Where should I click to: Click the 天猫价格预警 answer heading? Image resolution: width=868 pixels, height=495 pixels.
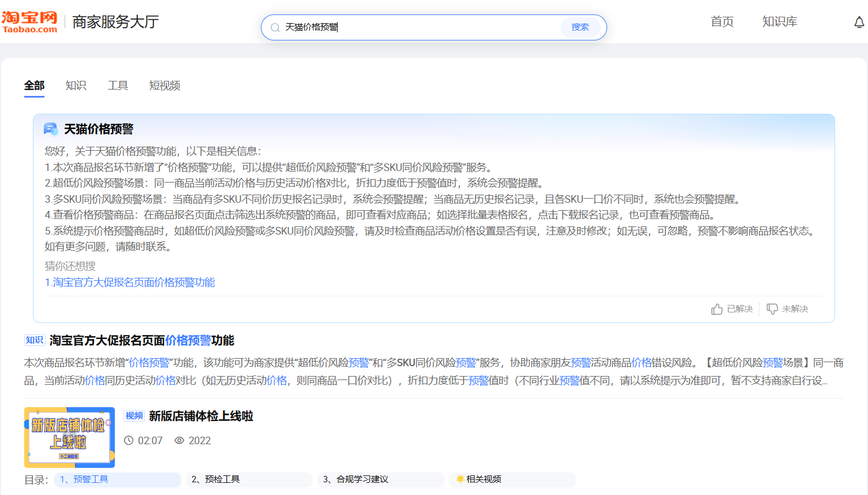(99, 129)
